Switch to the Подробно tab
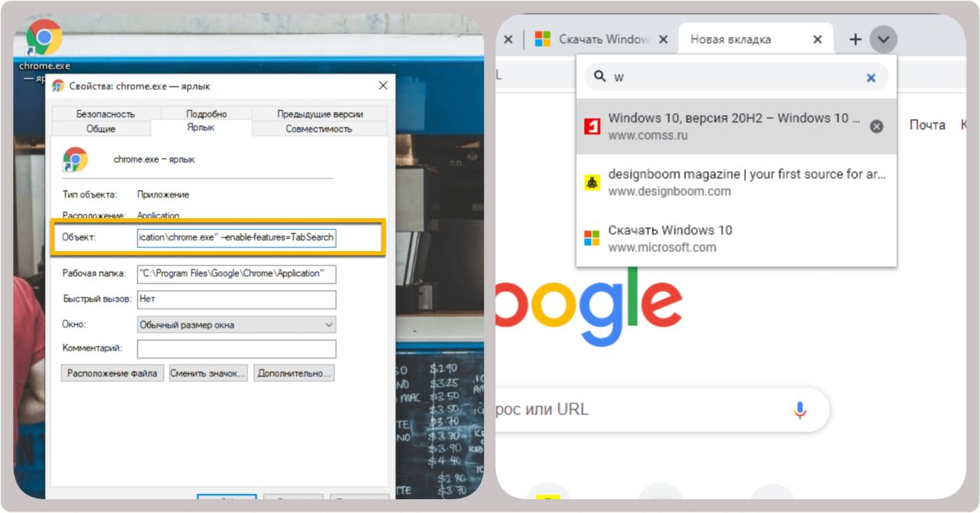Image resolution: width=980 pixels, height=513 pixels. (x=206, y=114)
